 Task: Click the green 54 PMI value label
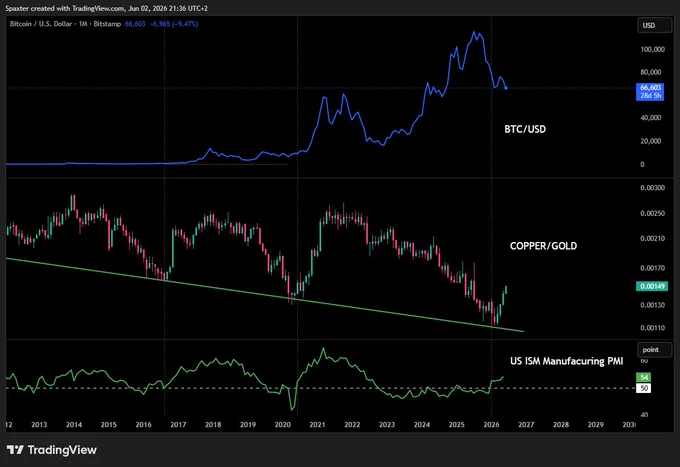(x=644, y=377)
